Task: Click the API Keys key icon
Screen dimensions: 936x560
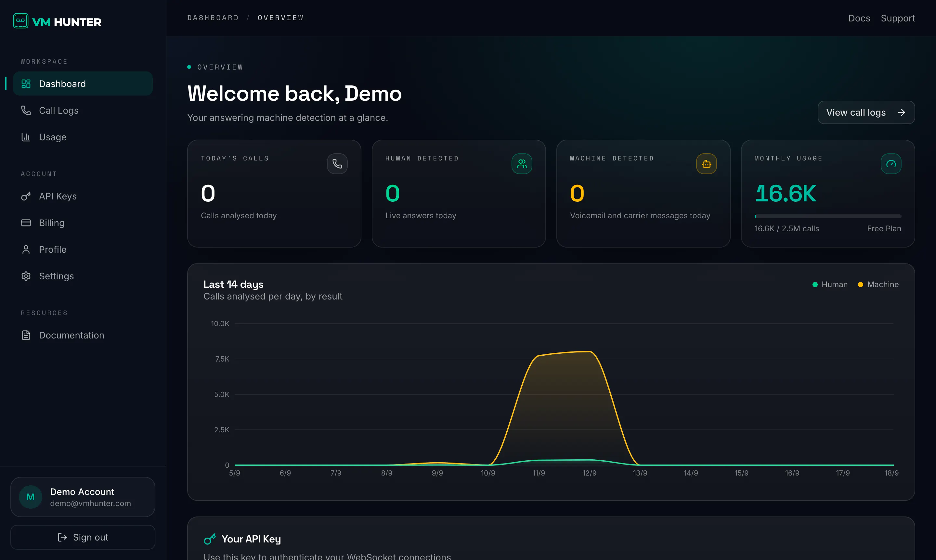Action: point(26,196)
